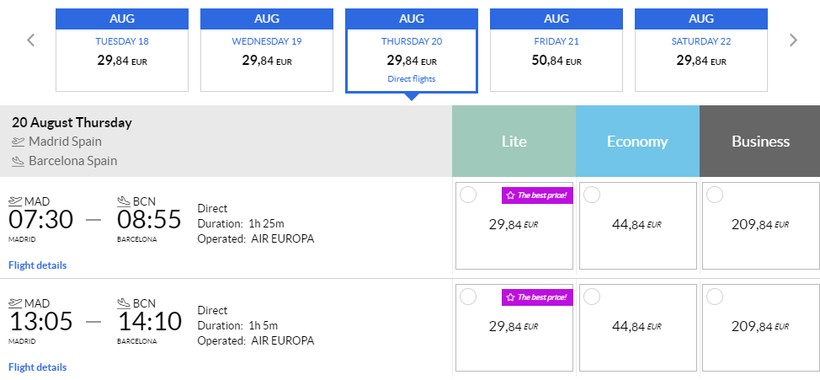Click the departure plane icon for 07:30 MAD
The width and height of the screenshot is (820, 380).
click(15, 201)
